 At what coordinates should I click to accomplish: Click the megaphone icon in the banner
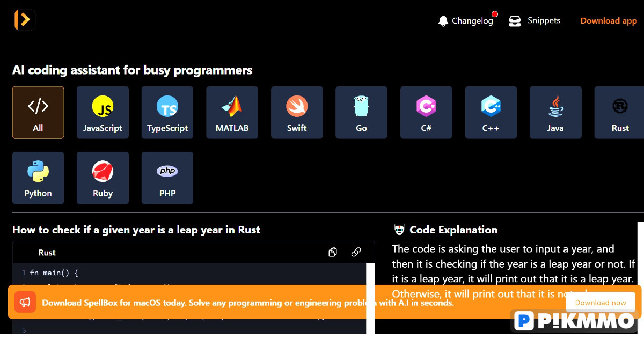(x=25, y=302)
